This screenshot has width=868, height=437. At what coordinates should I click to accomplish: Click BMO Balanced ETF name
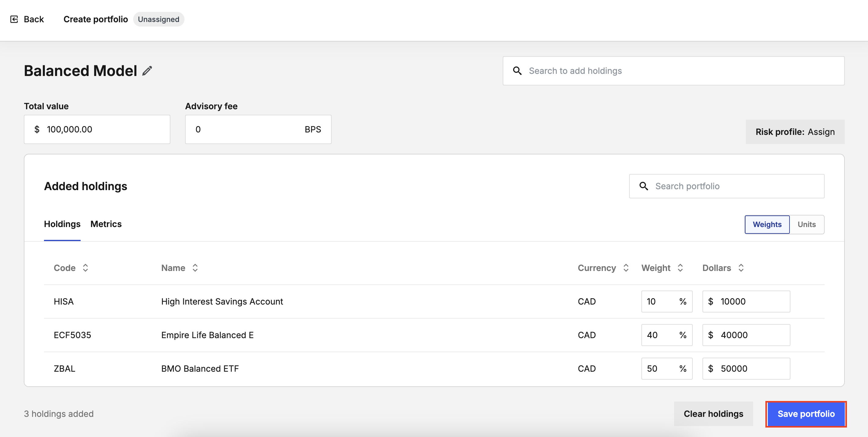(x=200, y=369)
